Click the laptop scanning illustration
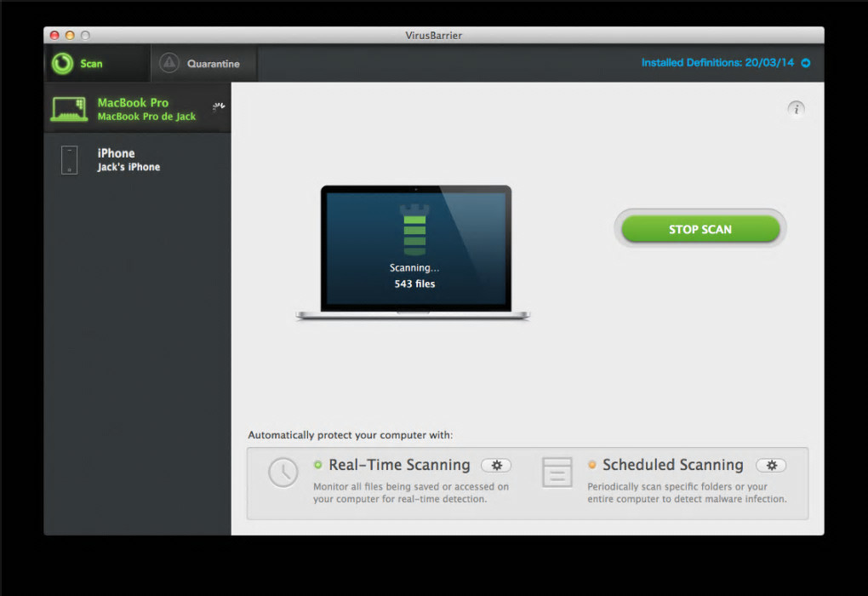Image resolution: width=868 pixels, height=596 pixels. pos(413,253)
